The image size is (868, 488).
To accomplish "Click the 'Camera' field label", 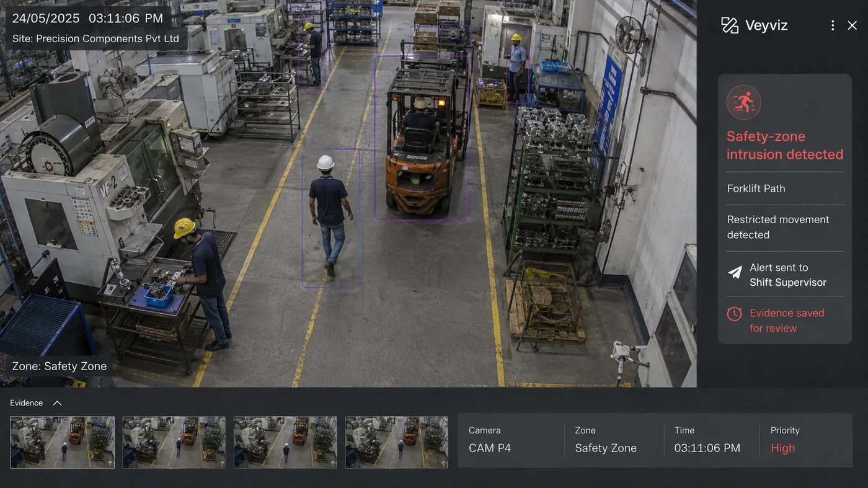I will click(x=485, y=430).
